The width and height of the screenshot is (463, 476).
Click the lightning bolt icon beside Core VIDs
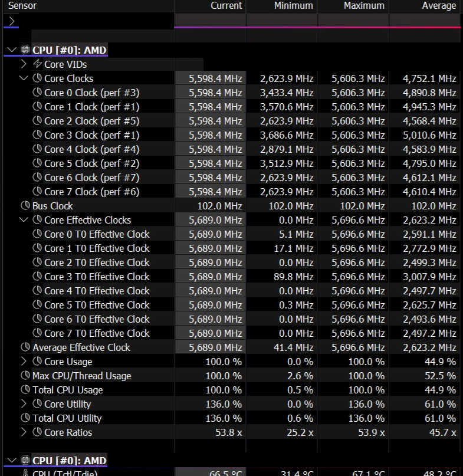[x=37, y=64]
